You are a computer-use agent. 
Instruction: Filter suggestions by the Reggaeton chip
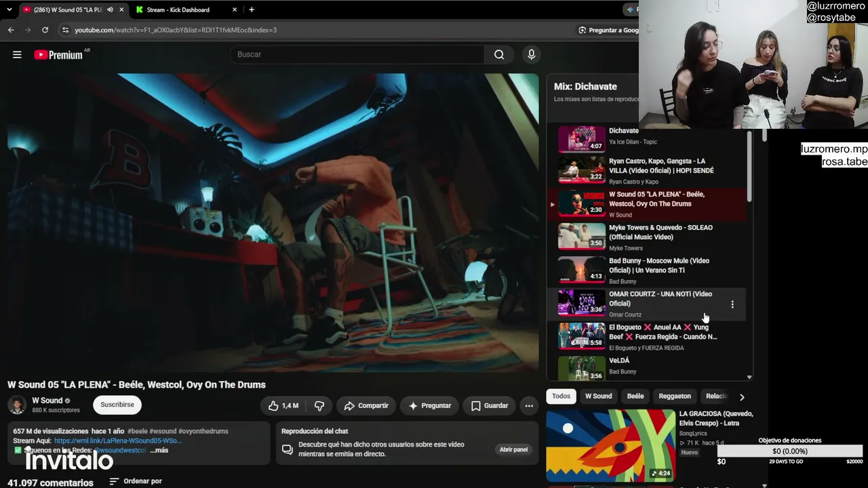pos(675,396)
